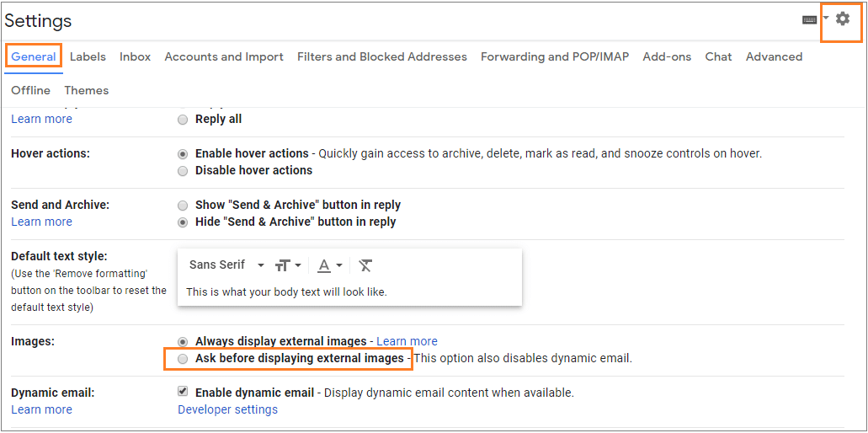The height and width of the screenshot is (433, 868).
Task: Click the Default text style label
Action: click(59, 256)
